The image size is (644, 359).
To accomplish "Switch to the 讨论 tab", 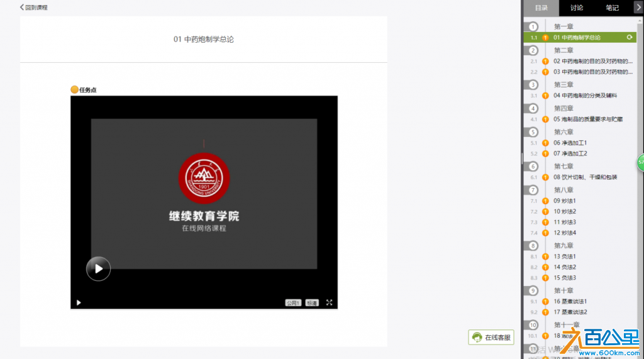I will click(x=577, y=8).
